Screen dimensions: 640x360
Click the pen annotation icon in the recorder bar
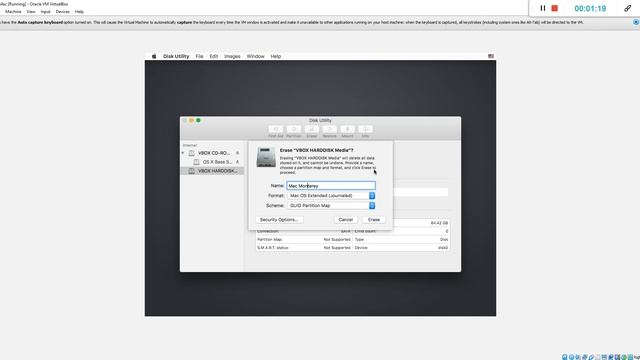[627, 8]
